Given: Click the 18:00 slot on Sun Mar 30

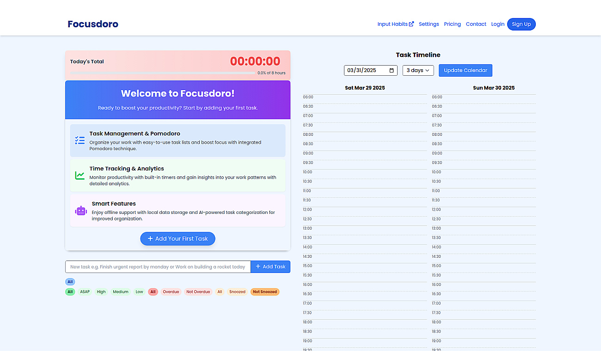Looking at the screenshot, I should [484, 324].
